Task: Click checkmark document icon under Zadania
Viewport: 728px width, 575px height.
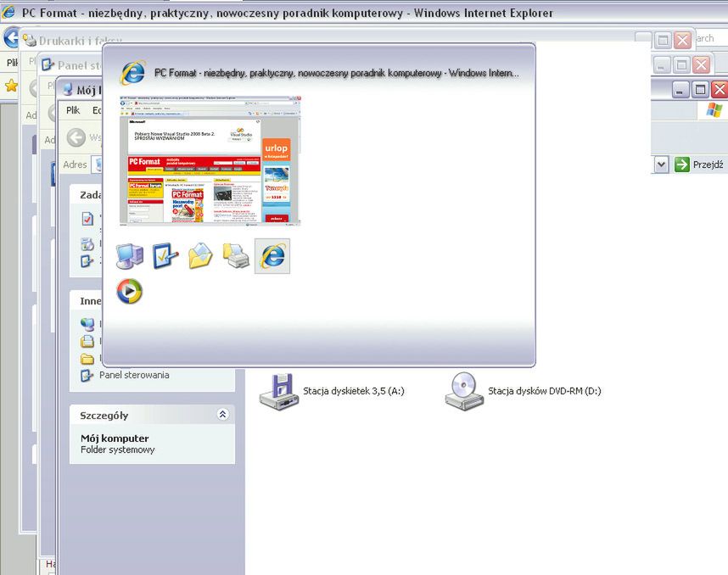Action: point(87,219)
